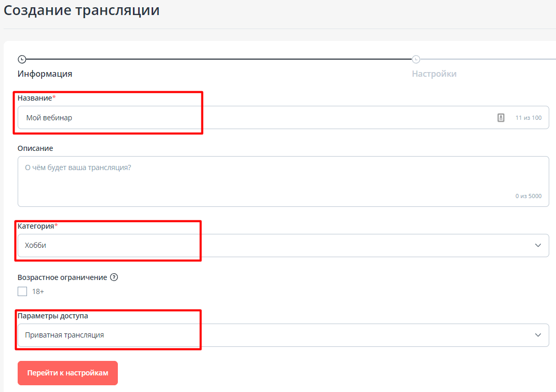
Task: Click the Создание трансляции page heading
Action: pyautogui.click(x=82, y=10)
